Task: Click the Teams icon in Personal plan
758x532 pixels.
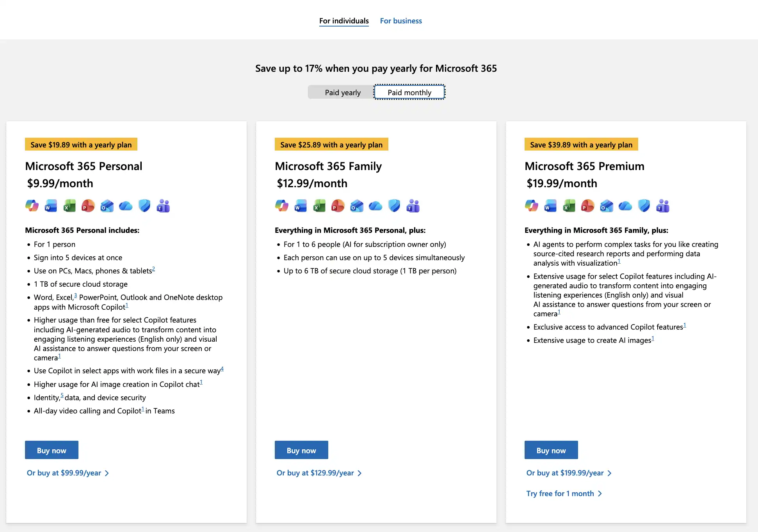Action: (x=163, y=206)
